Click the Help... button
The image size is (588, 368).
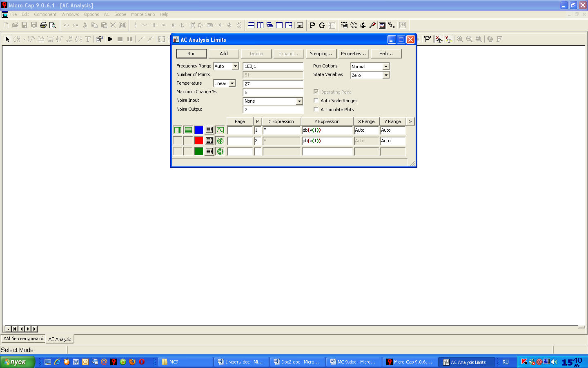click(x=386, y=54)
